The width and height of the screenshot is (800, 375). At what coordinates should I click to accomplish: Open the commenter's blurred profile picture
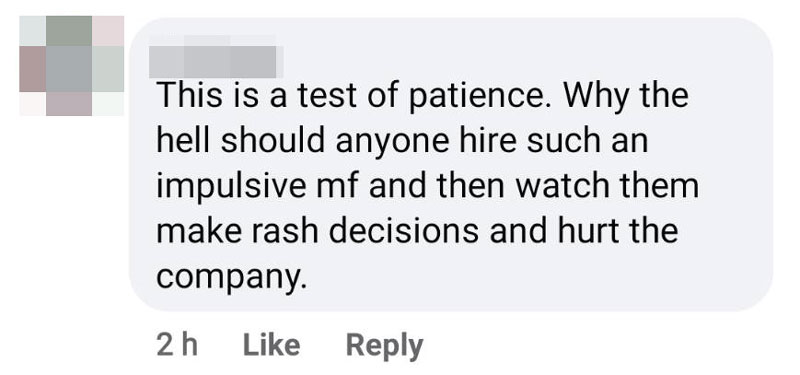pyautogui.click(x=71, y=66)
